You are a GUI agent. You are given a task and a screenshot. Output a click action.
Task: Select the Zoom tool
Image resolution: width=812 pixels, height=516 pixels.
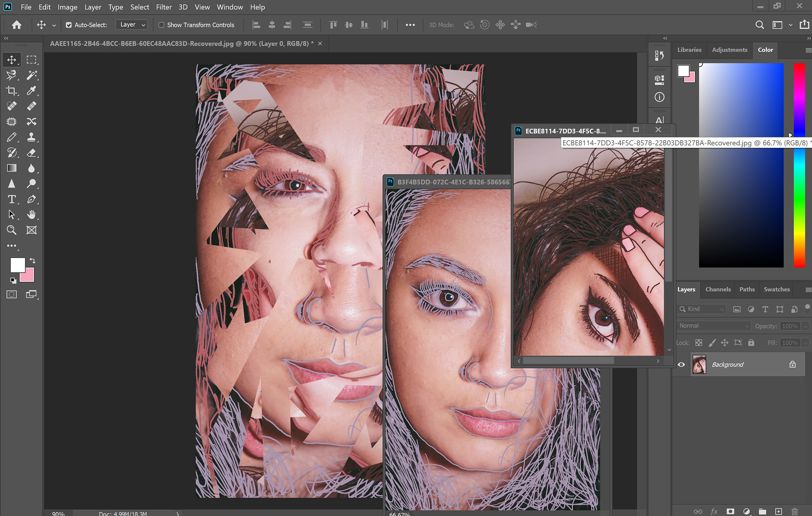click(11, 230)
